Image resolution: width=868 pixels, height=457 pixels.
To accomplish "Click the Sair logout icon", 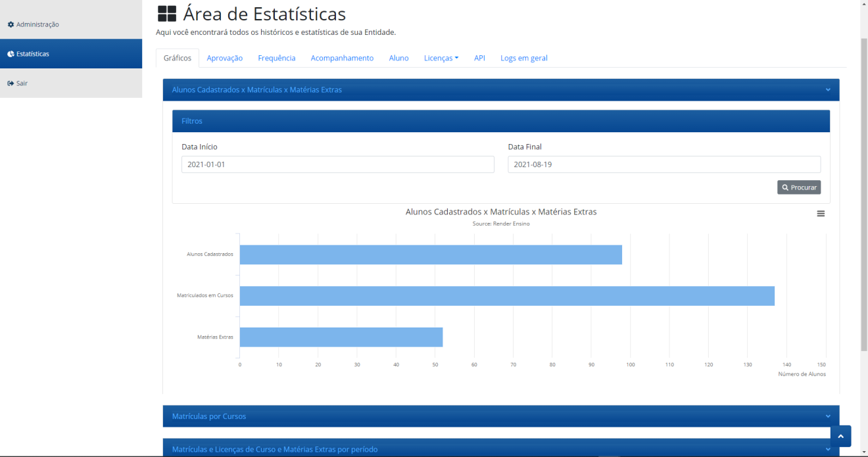I will pyautogui.click(x=9, y=83).
